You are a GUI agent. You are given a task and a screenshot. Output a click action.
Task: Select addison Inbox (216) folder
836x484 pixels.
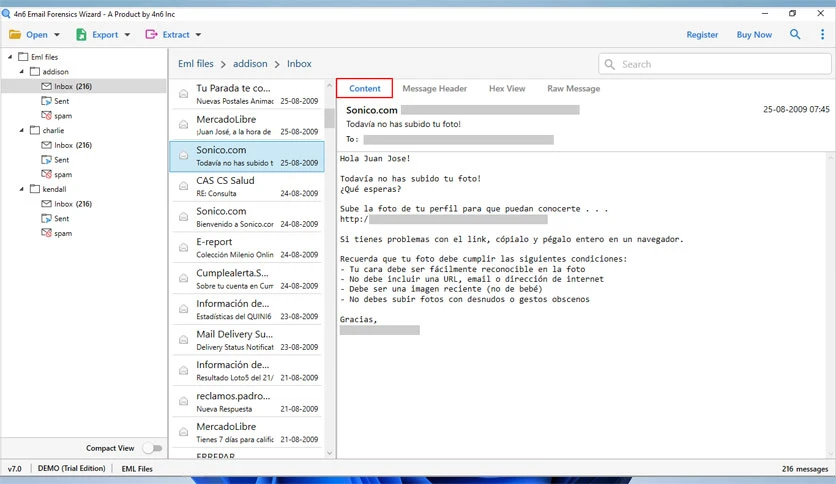[x=73, y=86]
